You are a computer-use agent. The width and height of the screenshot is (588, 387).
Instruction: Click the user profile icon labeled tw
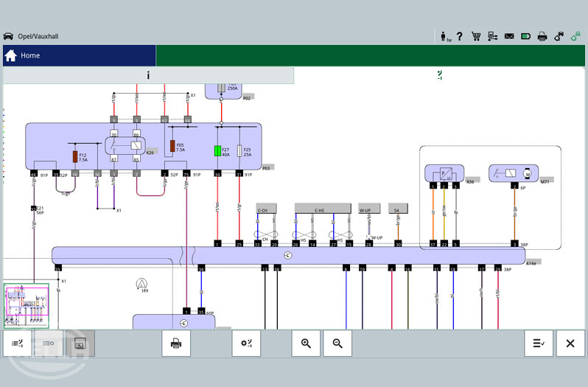click(444, 36)
